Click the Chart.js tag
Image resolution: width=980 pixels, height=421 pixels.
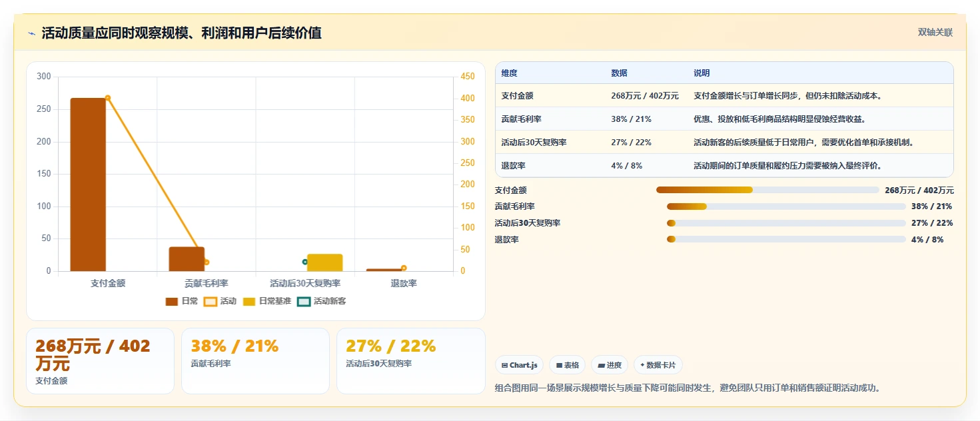click(x=519, y=365)
